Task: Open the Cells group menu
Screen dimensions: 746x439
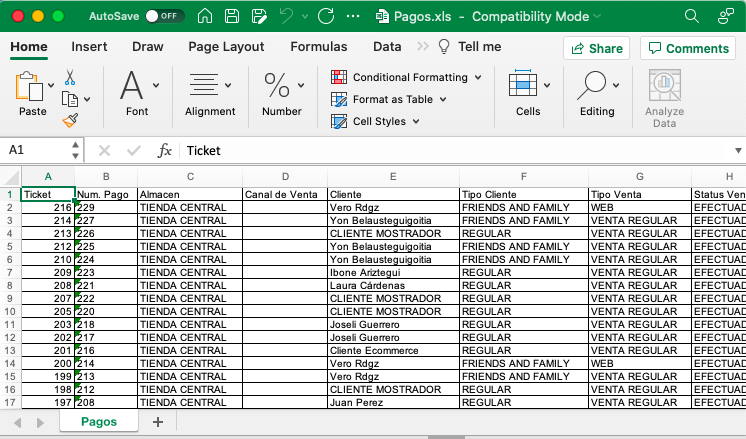Action: (x=529, y=93)
